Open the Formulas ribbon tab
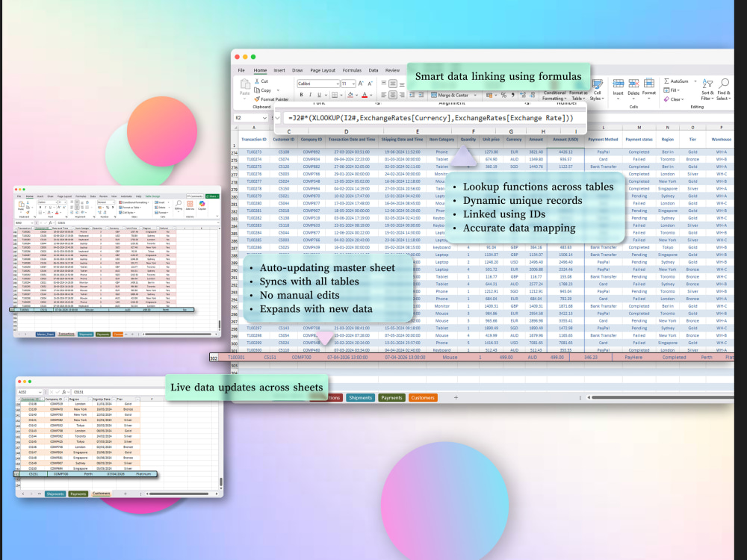747x560 pixels. 352,70
